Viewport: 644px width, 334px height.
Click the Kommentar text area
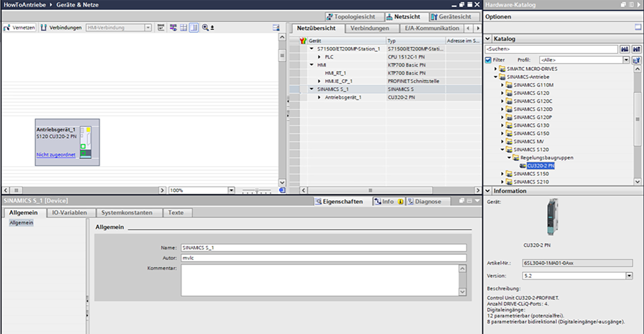(x=320, y=280)
